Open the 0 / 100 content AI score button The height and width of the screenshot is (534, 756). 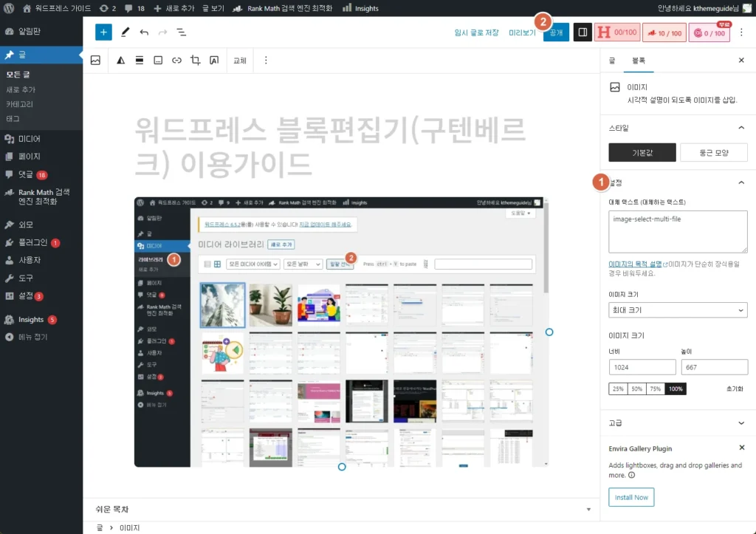pos(709,32)
